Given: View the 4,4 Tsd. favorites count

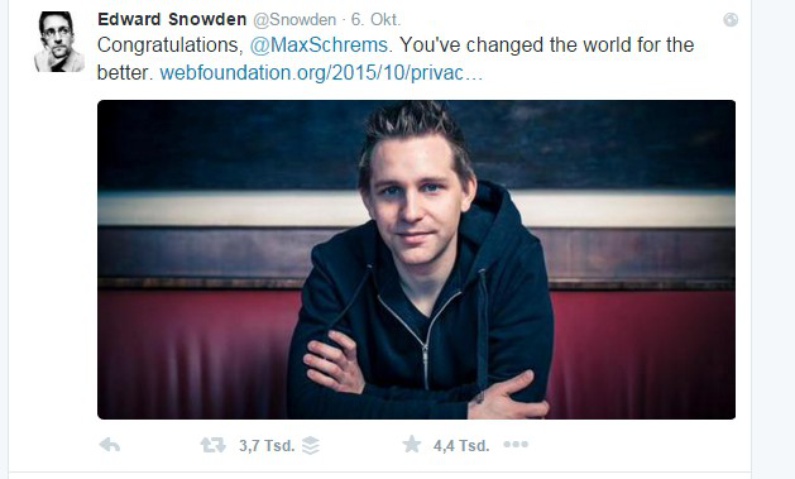Looking at the screenshot, I should click(461, 446).
